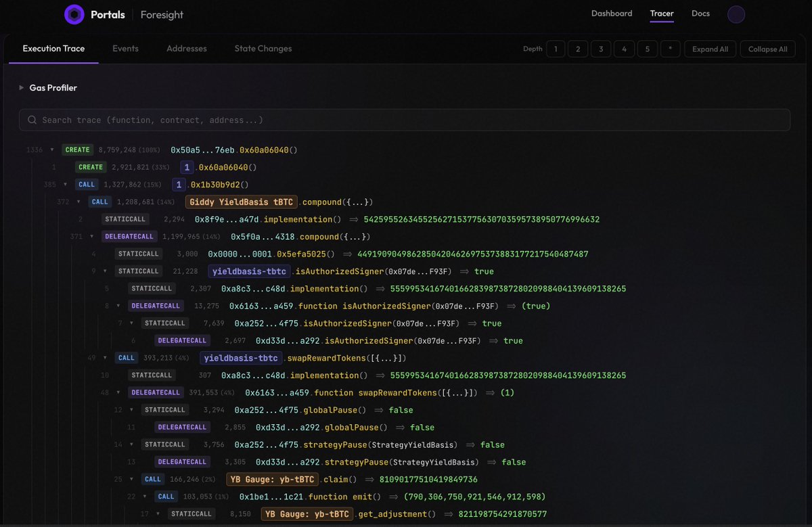Click the Giddy YieldBasis tBTC label

click(x=242, y=202)
